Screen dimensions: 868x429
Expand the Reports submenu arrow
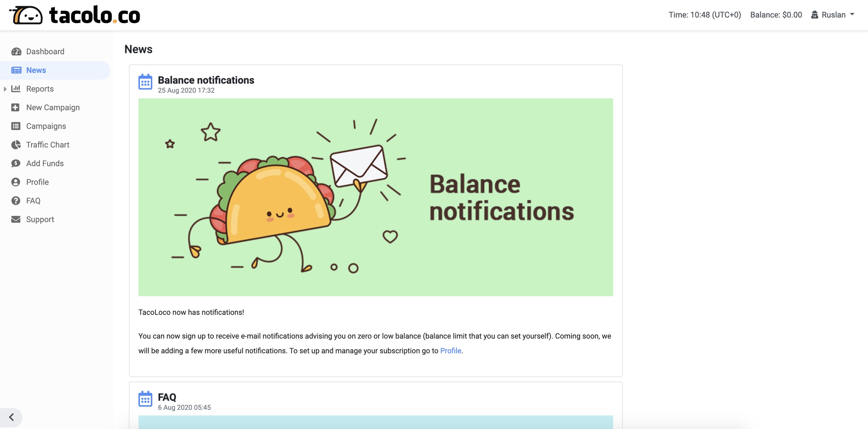pos(5,89)
